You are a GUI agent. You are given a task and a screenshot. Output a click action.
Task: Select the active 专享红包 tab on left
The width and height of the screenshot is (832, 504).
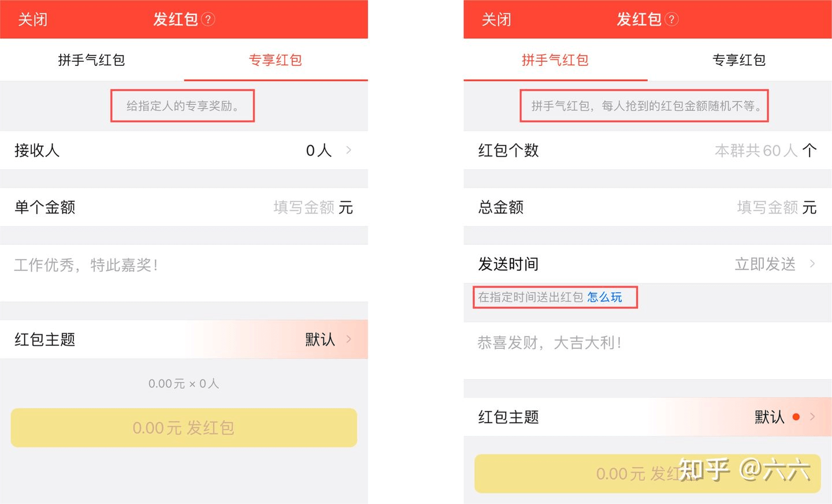[x=276, y=60]
